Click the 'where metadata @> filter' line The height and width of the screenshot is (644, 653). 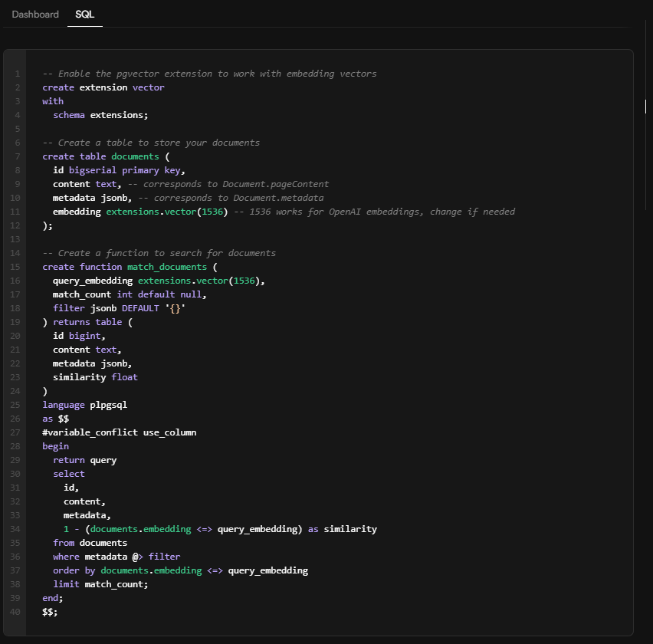point(116,557)
